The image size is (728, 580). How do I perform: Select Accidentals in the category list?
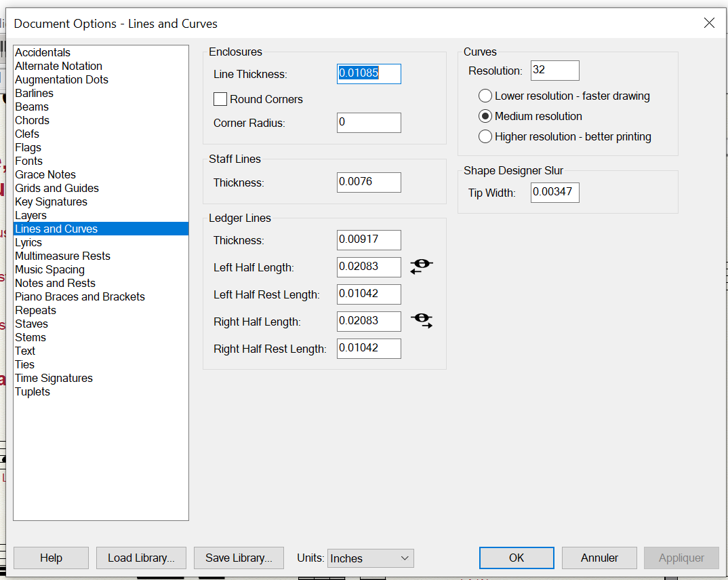coord(43,52)
